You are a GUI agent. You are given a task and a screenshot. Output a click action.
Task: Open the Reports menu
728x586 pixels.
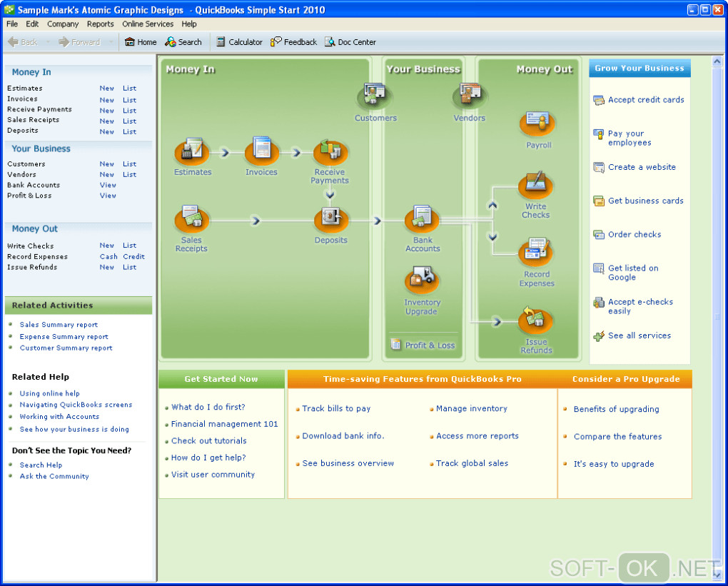pyautogui.click(x=101, y=24)
